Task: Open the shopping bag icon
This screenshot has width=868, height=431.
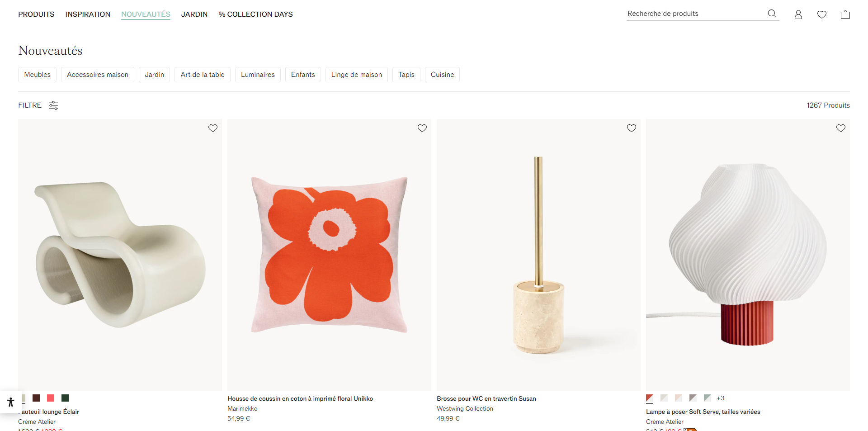Action: [845, 14]
